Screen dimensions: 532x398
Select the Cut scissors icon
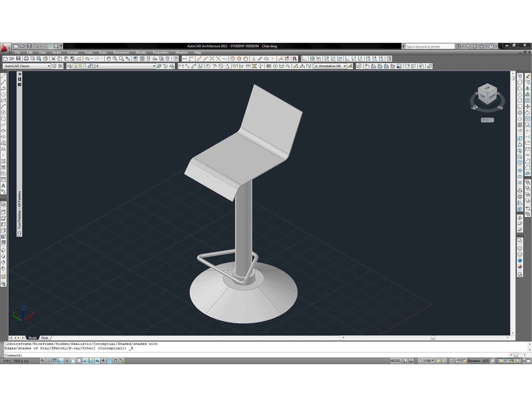click(53, 59)
